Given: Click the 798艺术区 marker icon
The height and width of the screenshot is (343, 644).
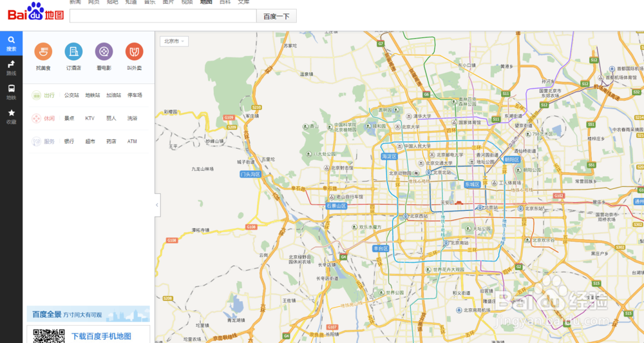Looking at the screenshot, I should [528, 134].
